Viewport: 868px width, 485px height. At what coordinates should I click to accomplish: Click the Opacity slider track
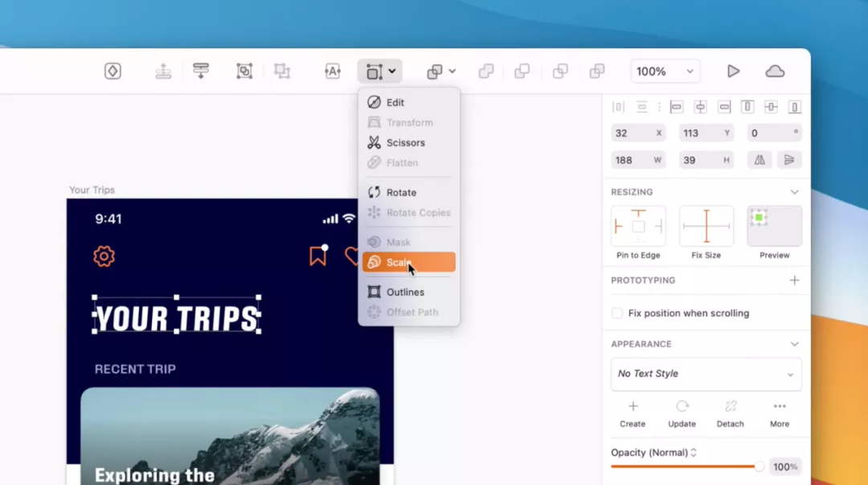pyautogui.click(x=683, y=467)
